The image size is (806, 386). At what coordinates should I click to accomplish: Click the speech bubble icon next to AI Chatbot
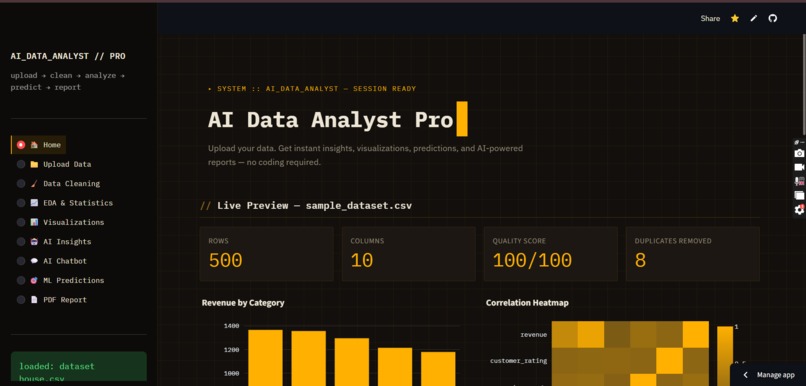(34, 261)
